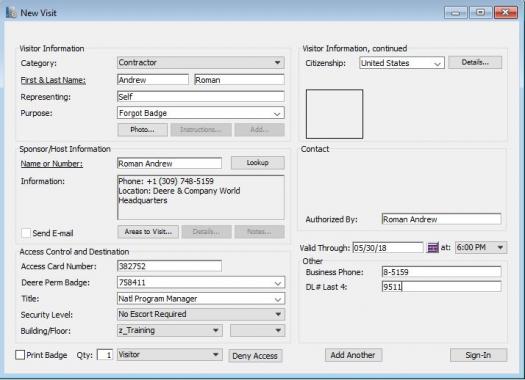Screen dimensions: 525x380
Task: Enable the Send E-mail checkbox
Action: [26, 233]
